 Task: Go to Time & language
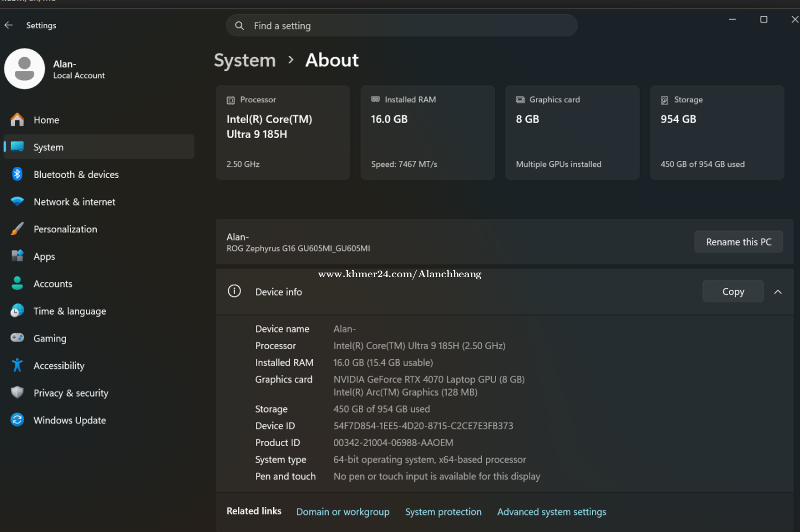point(99,311)
